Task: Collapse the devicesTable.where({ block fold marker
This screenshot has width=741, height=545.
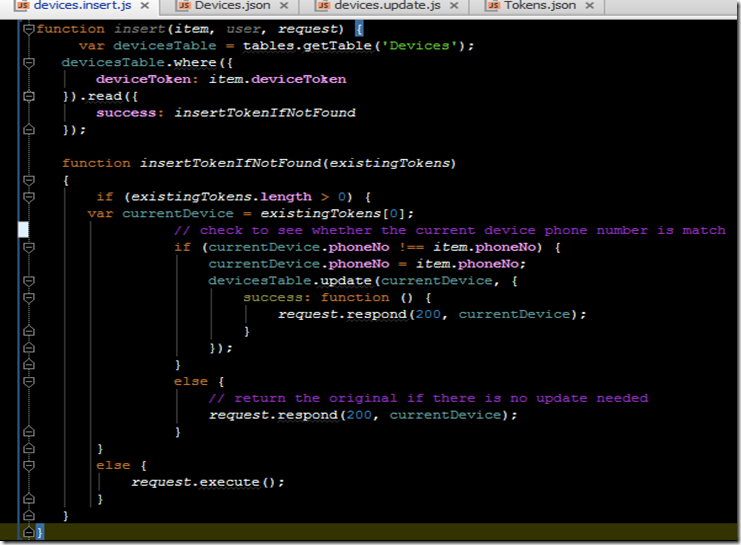Action: [29, 63]
